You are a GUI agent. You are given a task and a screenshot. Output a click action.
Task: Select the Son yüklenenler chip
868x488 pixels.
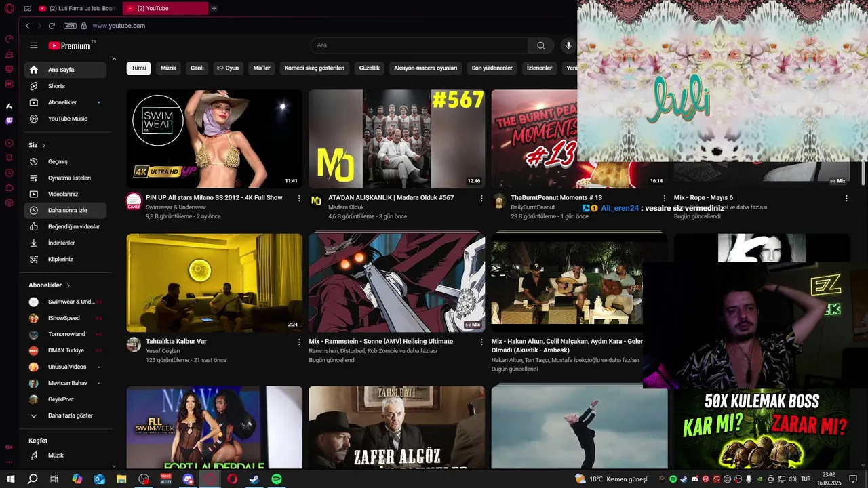[x=492, y=68]
